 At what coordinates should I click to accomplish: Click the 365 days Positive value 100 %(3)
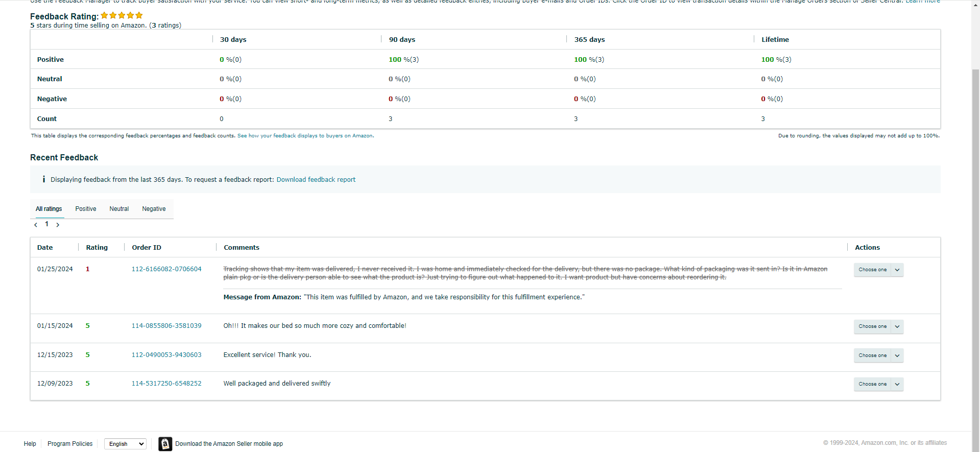589,60
